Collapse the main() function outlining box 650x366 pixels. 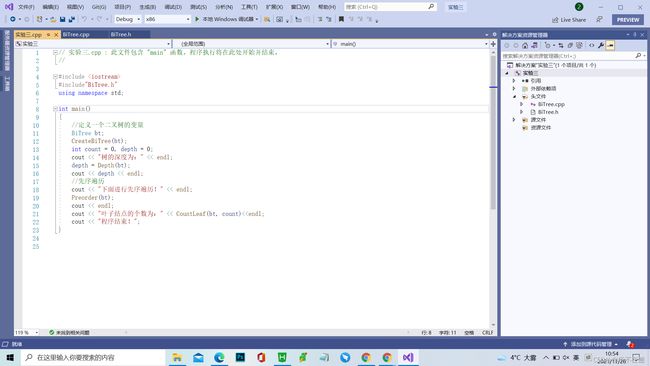[55, 109]
